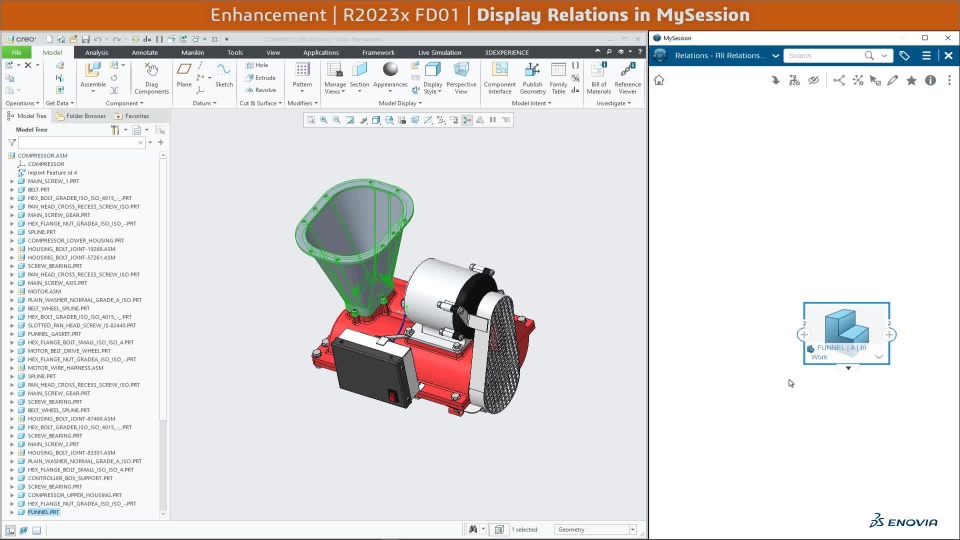Select FUNNEL.PRT in the model tree
The height and width of the screenshot is (540, 960).
43,512
